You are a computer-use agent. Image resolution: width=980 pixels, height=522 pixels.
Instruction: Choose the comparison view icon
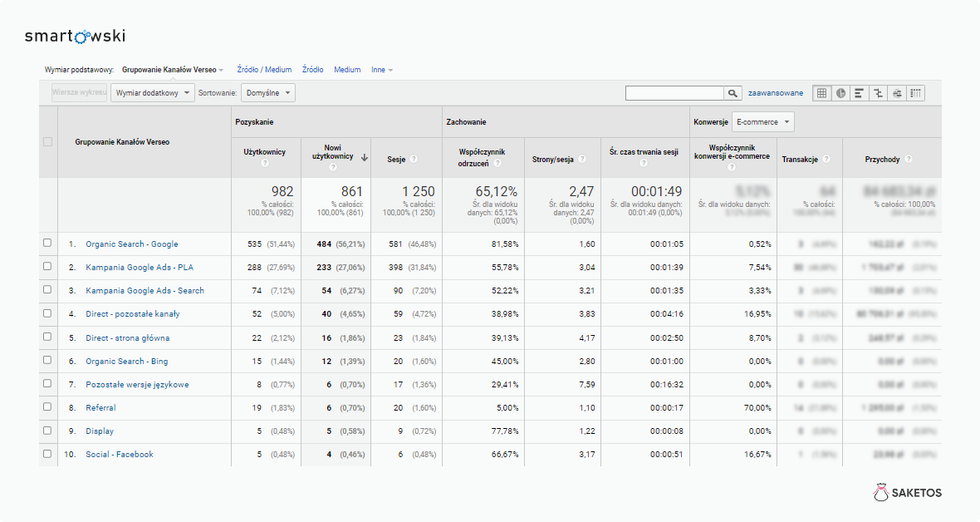pyautogui.click(x=878, y=93)
